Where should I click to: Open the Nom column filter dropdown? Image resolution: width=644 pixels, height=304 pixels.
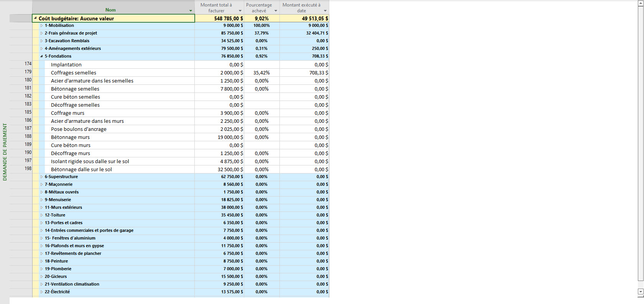point(191,11)
